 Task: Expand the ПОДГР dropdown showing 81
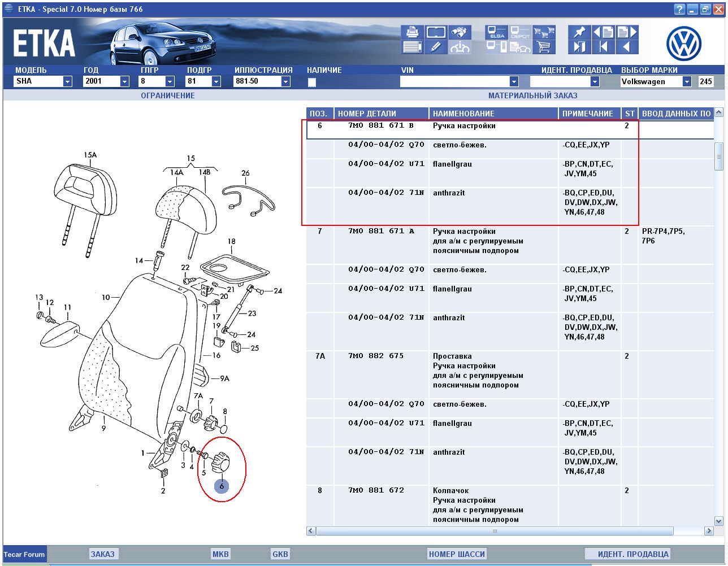216,82
